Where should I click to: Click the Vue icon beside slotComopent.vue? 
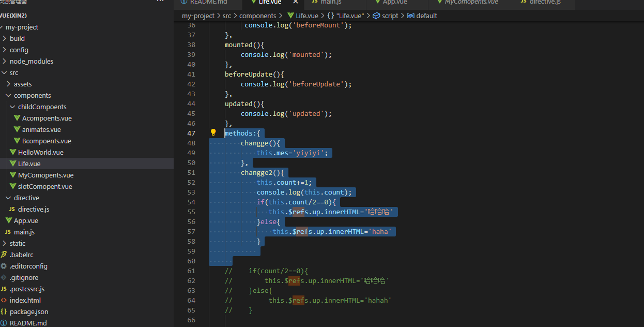pos(13,186)
